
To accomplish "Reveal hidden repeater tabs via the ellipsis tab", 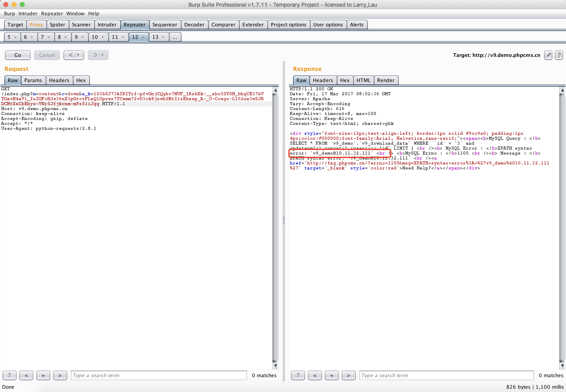I will (x=175, y=37).
